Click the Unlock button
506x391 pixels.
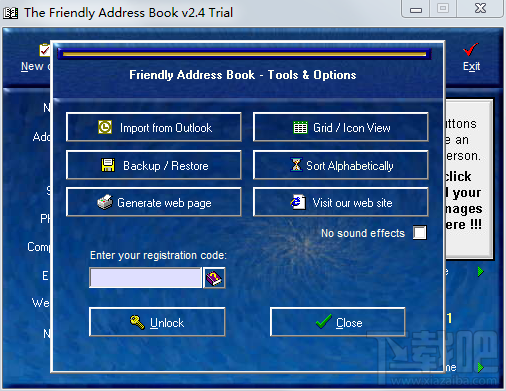coord(157,322)
